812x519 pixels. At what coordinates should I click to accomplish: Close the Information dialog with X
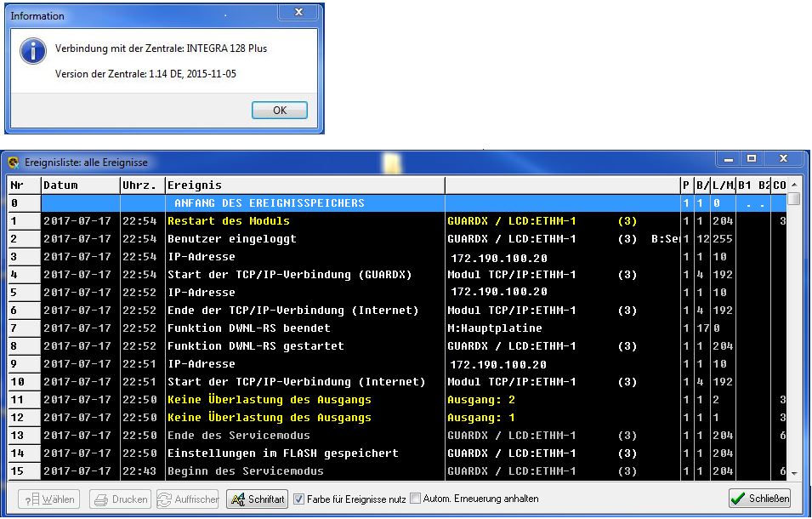[x=298, y=14]
